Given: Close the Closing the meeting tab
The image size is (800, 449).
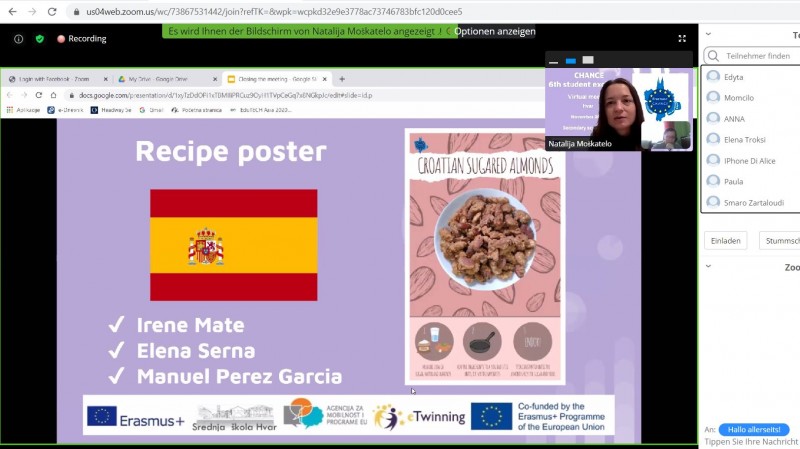Looking at the screenshot, I should (324, 79).
